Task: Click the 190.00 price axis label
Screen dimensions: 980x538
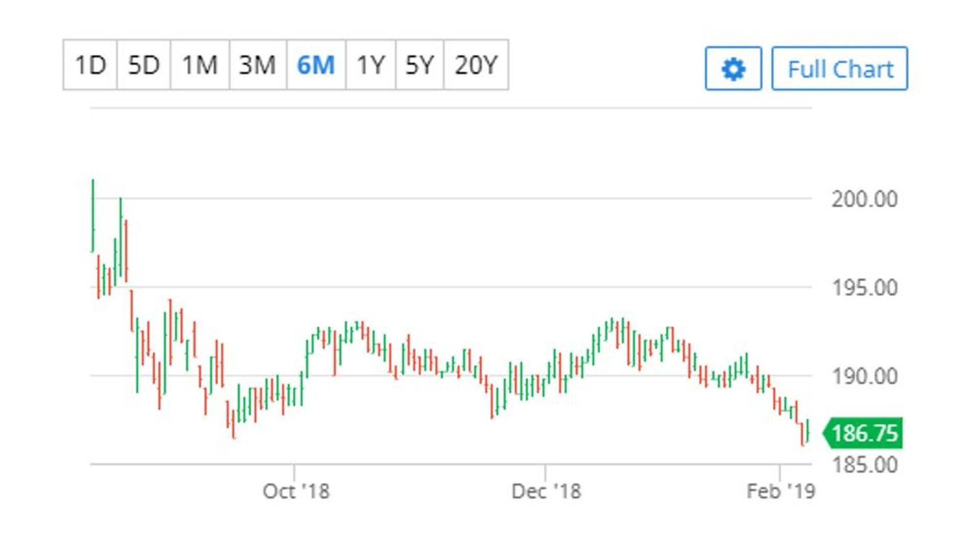Action: coord(864,377)
